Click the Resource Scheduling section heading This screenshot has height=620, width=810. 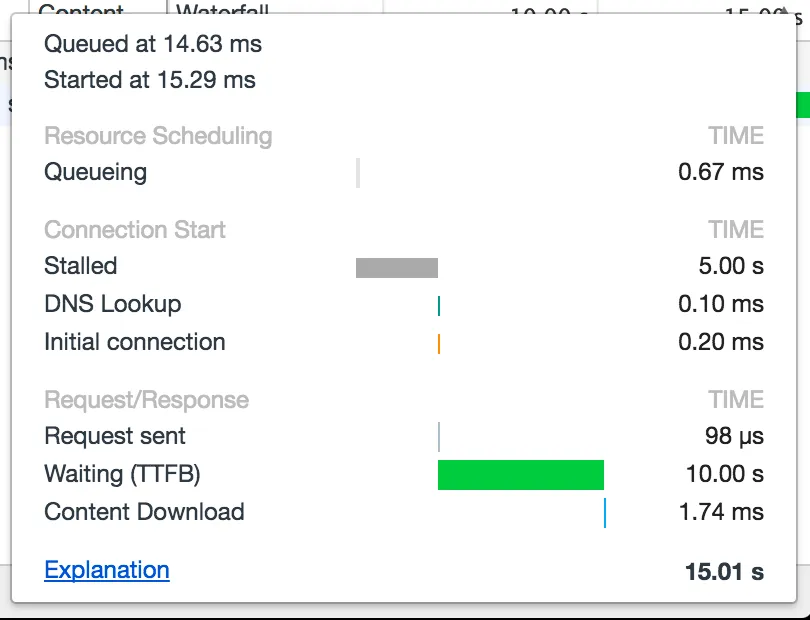pos(158,136)
